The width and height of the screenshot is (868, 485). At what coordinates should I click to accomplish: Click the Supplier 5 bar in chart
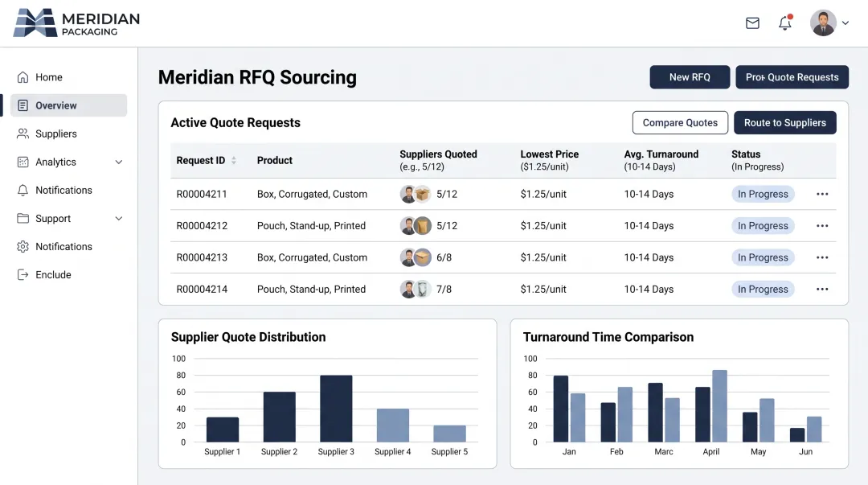[449, 434]
